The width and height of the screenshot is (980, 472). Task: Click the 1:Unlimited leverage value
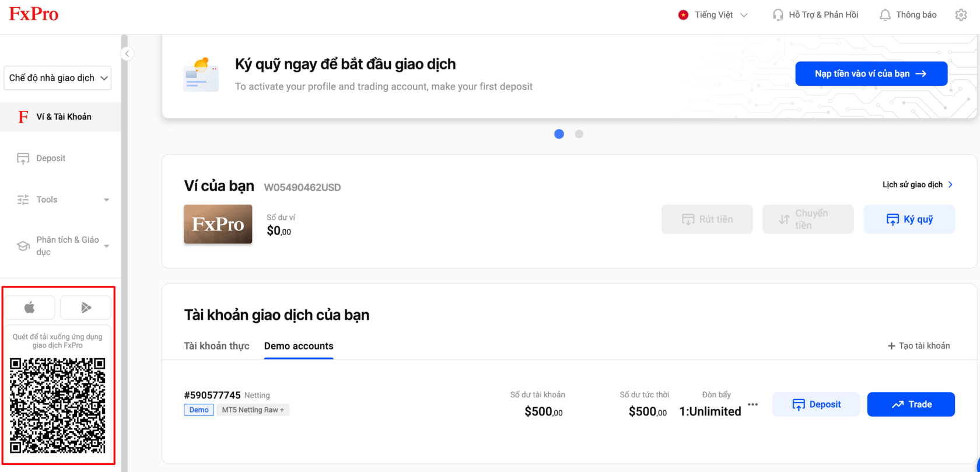click(710, 412)
